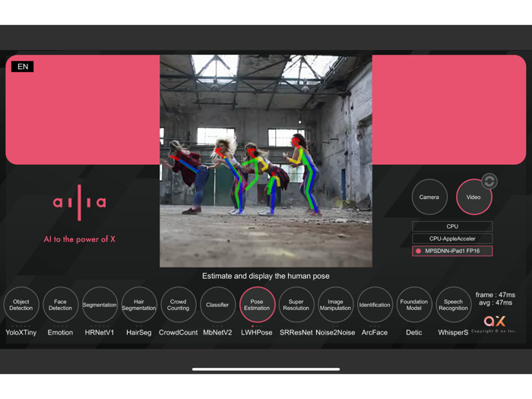Click the YoloXTiny model label
Screen dimensions: 532x399
(21, 333)
